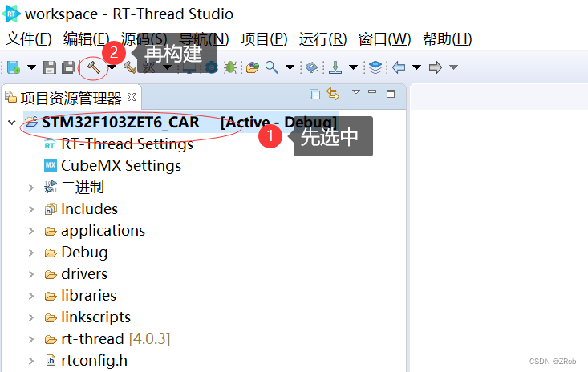Click the Save icon in toolbar
Image resolution: width=588 pixels, height=372 pixels.
(50, 67)
